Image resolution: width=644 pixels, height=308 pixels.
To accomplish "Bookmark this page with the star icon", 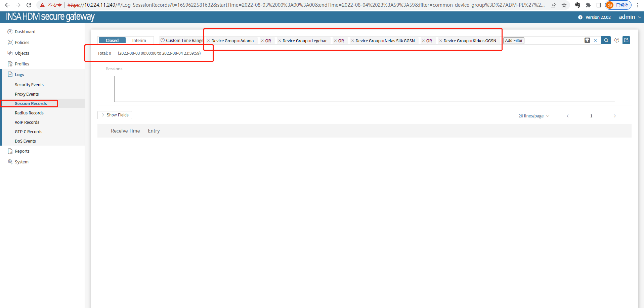I will (x=564, y=5).
